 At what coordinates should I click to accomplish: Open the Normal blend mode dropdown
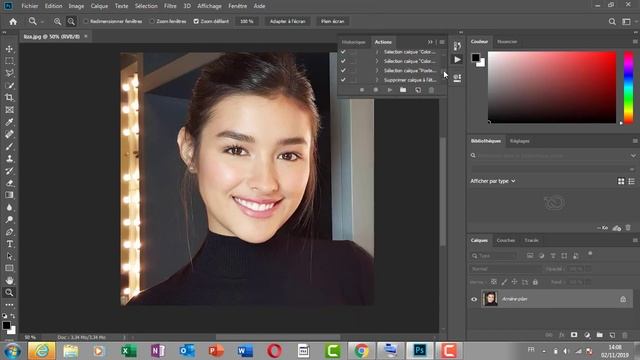(x=505, y=269)
